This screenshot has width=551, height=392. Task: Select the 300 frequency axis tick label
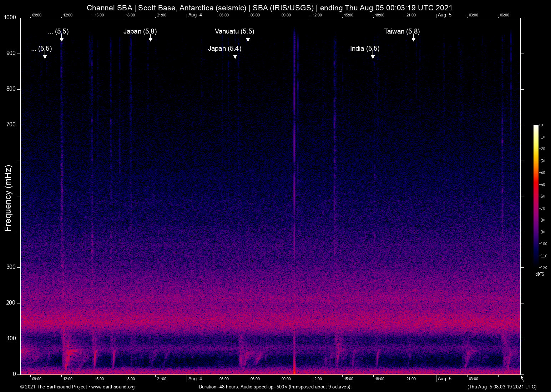(11, 267)
